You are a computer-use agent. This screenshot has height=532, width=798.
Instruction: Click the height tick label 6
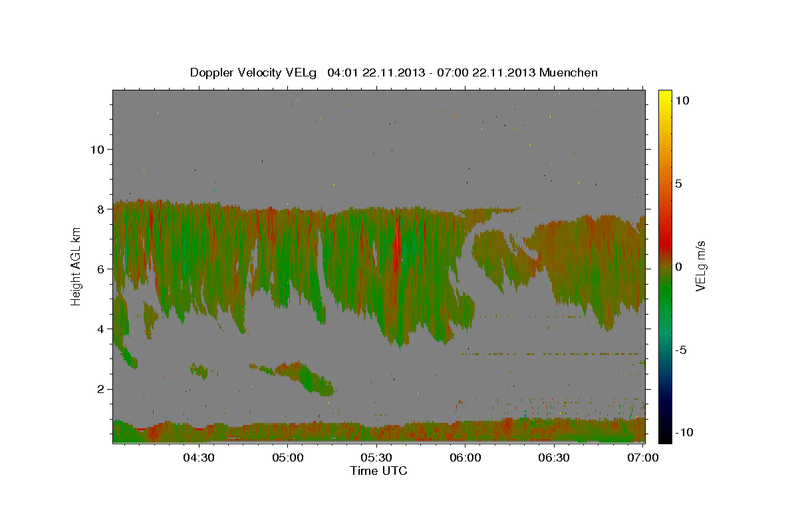[x=101, y=269]
